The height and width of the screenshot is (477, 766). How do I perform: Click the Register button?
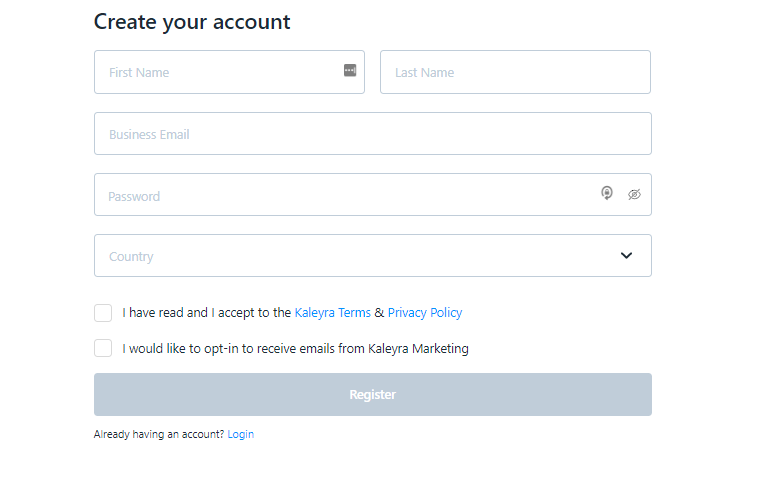pos(373,395)
